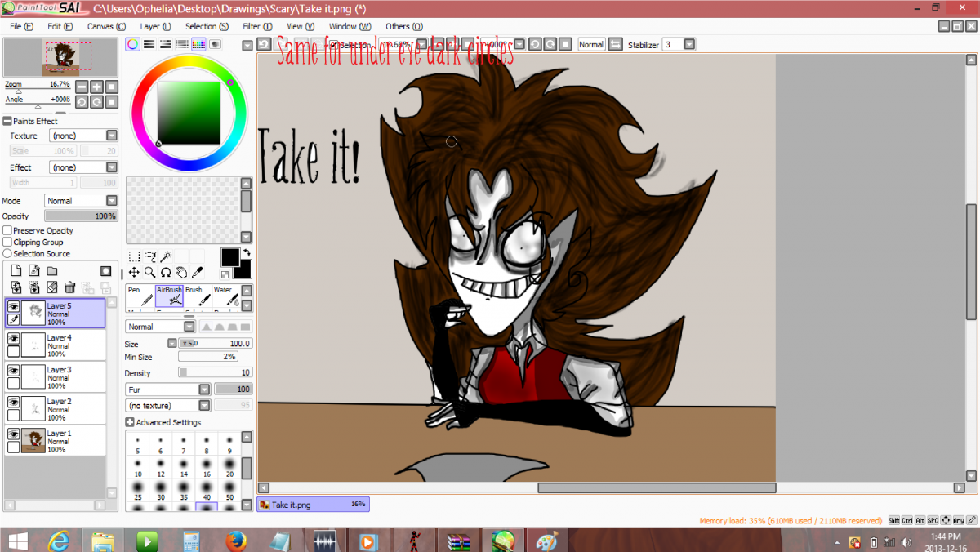Select the Water brush tool
The height and width of the screenshot is (552, 980).
(x=225, y=296)
